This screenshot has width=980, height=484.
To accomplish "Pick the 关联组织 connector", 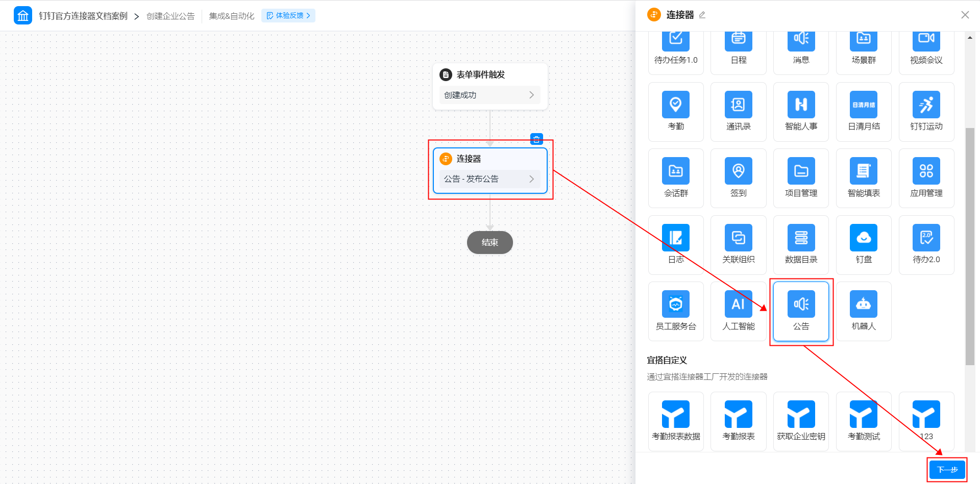I will 738,245.
